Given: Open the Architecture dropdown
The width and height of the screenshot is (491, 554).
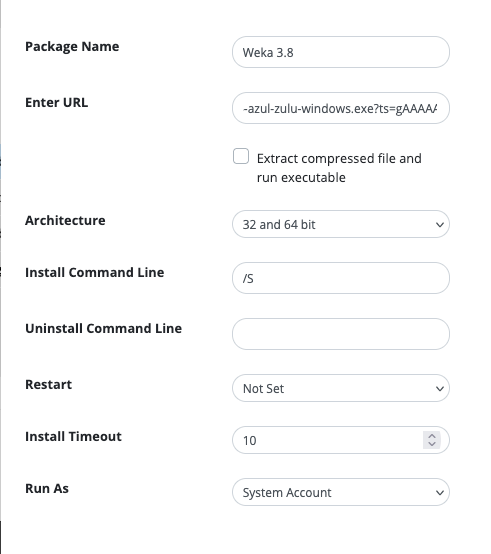Looking at the screenshot, I should (x=341, y=224).
